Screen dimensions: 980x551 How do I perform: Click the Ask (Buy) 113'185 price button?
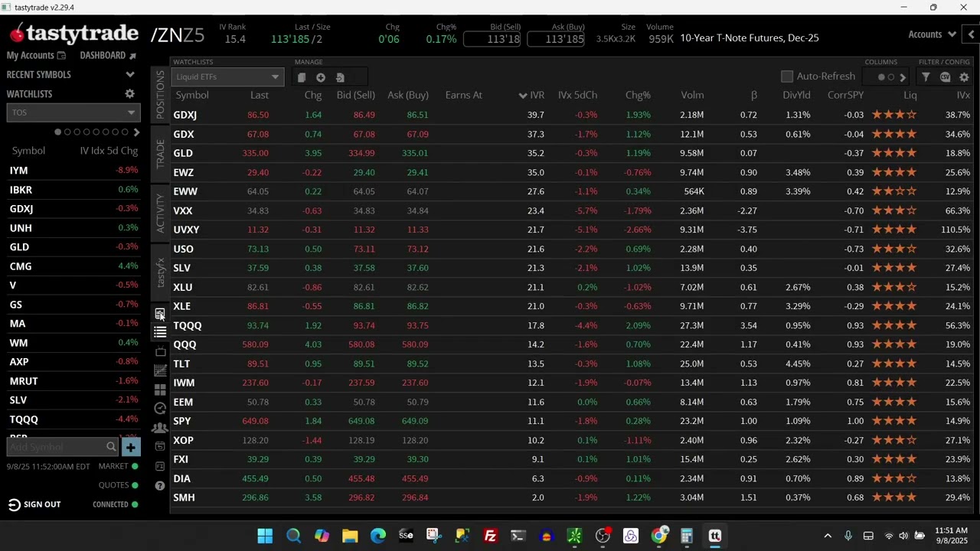555,39
